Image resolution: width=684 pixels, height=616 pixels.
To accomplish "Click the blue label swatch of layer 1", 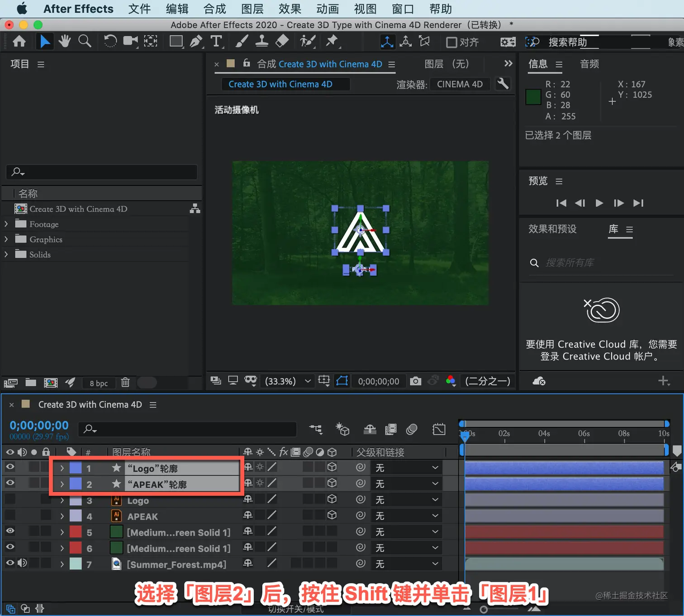I will click(x=76, y=468).
